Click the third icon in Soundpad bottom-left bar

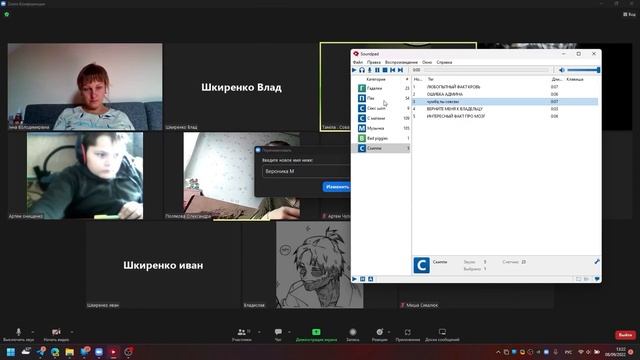[x=371, y=279]
